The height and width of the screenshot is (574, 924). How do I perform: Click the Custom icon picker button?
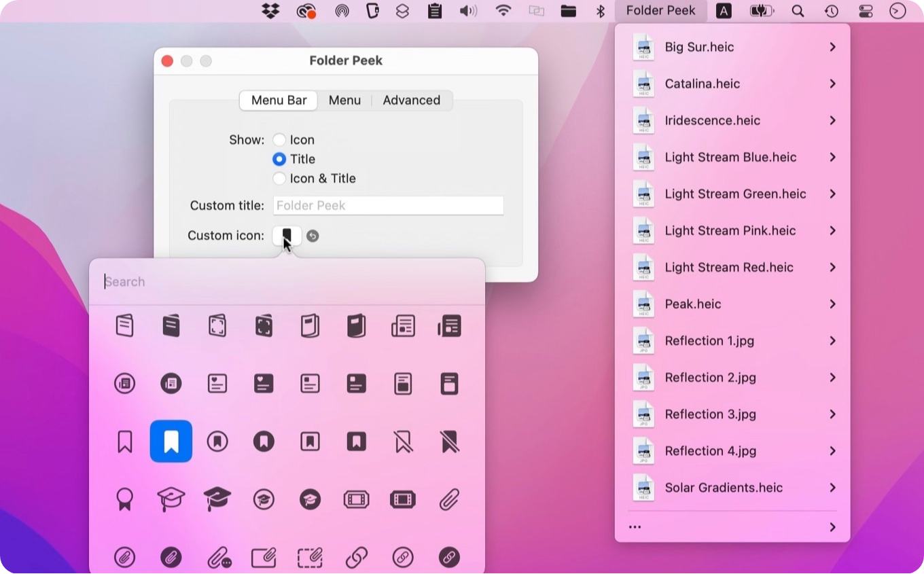287,236
